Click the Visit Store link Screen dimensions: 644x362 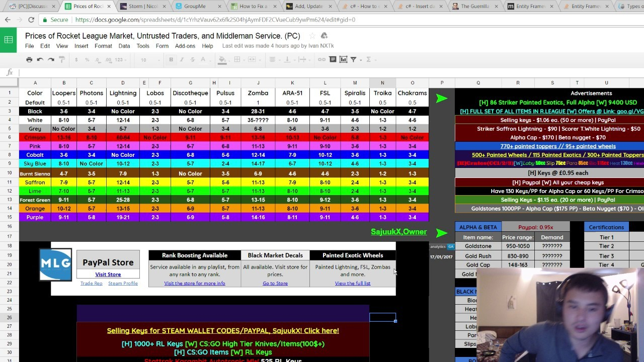pyautogui.click(x=108, y=274)
